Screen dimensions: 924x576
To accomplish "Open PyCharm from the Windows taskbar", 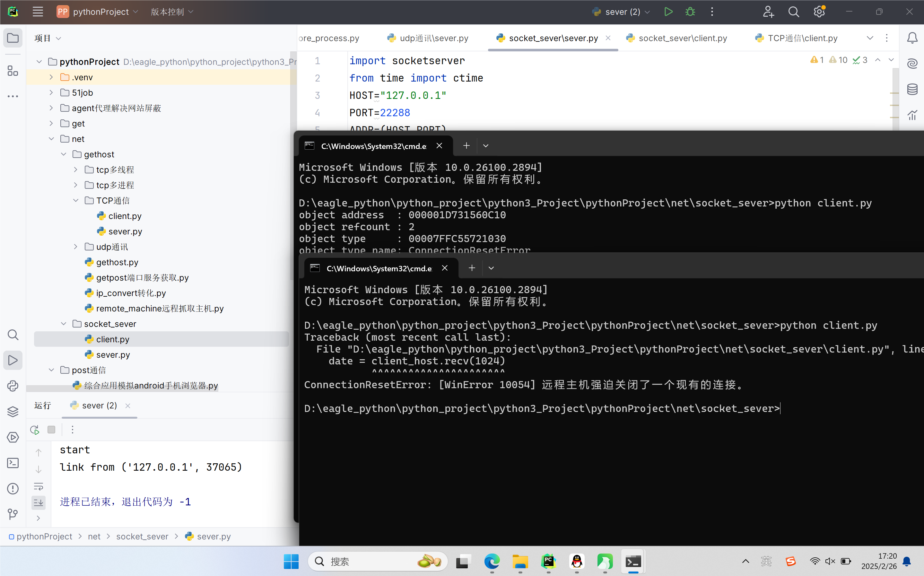I will [548, 562].
